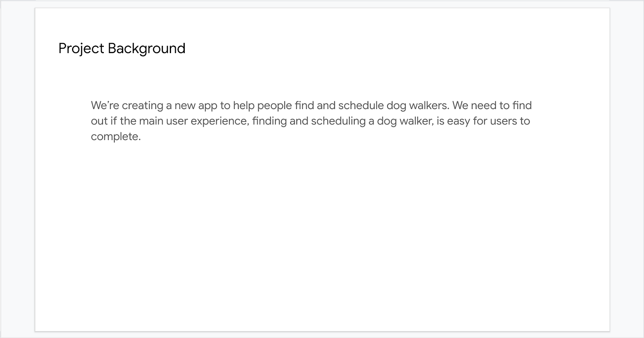Click the gray margin right of the slide
644x338 pixels.
pos(627,169)
